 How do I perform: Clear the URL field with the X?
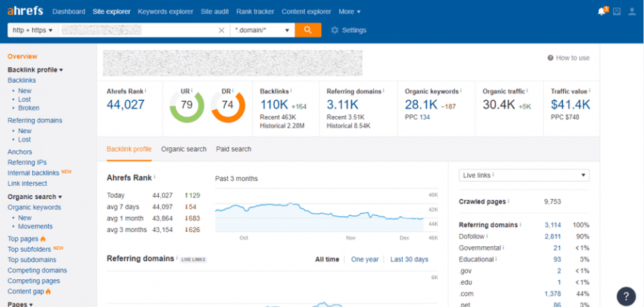coord(221,30)
